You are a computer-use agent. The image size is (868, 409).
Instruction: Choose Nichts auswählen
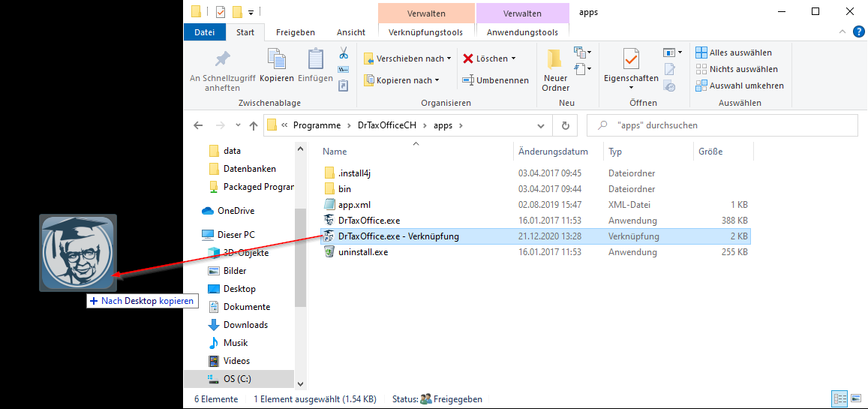coord(737,69)
